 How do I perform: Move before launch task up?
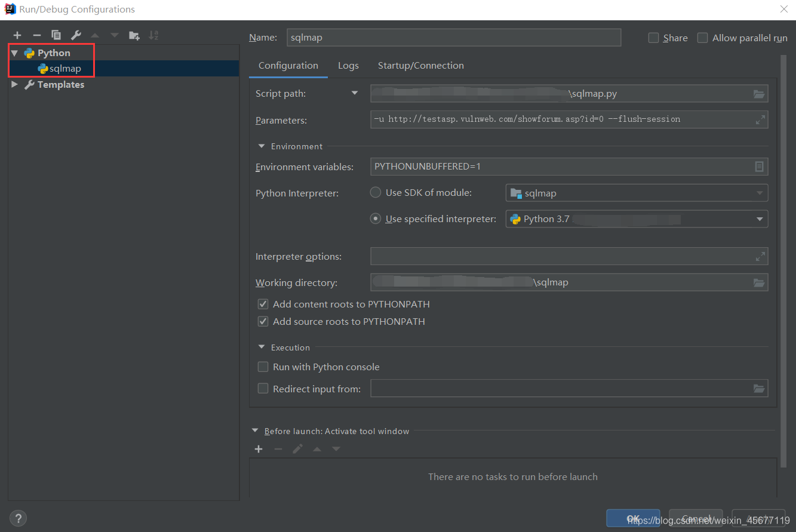pyautogui.click(x=317, y=449)
